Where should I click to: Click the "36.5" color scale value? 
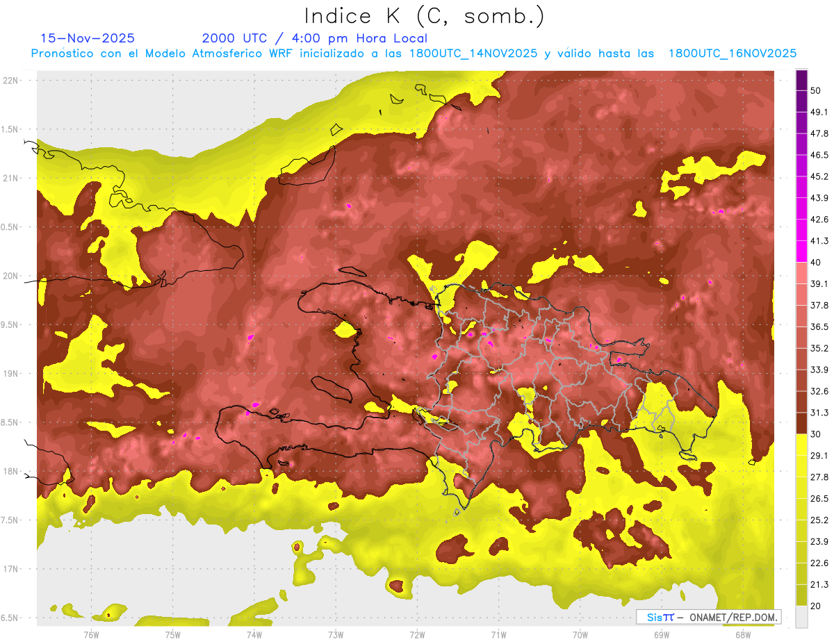click(819, 327)
